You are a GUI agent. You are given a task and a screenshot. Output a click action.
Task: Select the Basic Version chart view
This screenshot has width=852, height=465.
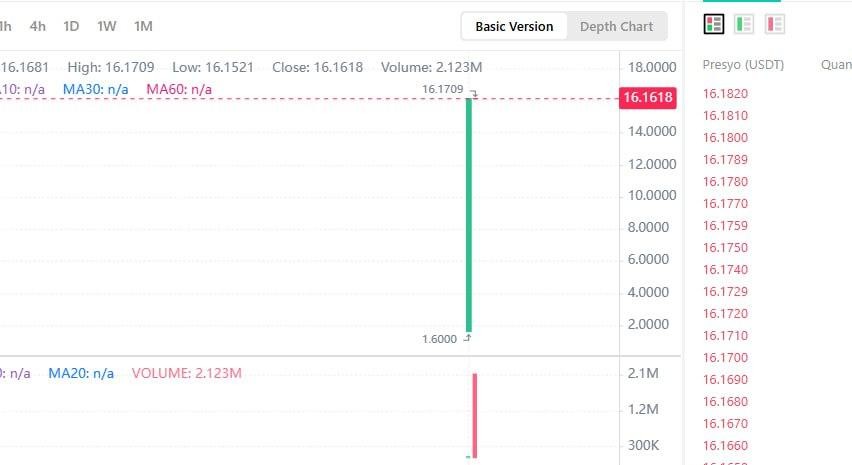coord(514,27)
